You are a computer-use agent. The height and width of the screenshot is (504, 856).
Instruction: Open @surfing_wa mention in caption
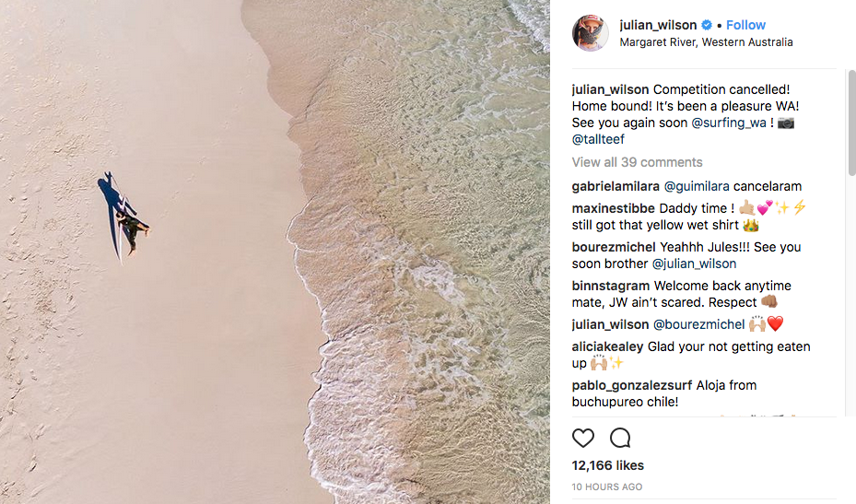click(x=729, y=123)
